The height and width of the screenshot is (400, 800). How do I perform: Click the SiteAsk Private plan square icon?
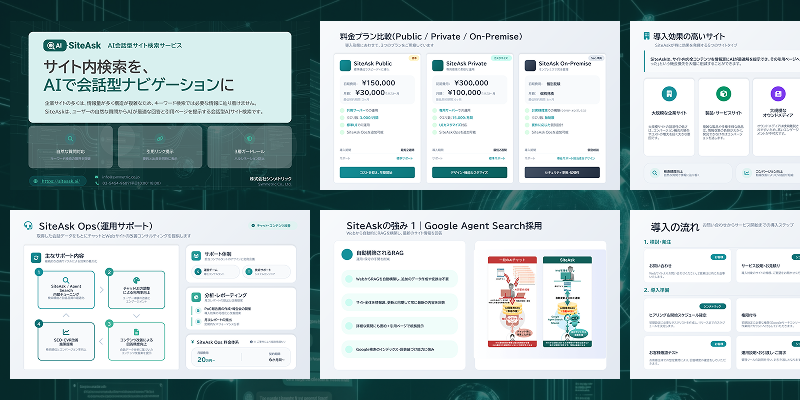tap(437, 65)
